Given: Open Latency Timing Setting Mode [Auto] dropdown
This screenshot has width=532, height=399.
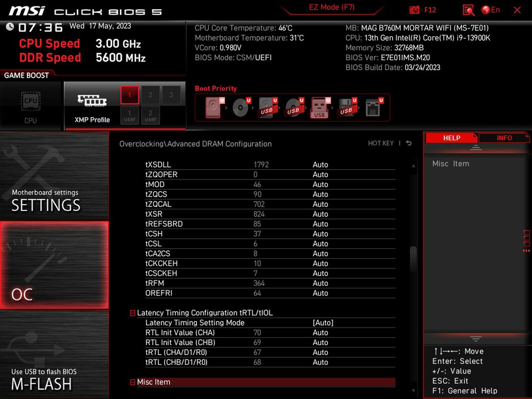Looking at the screenshot, I should [323, 323].
